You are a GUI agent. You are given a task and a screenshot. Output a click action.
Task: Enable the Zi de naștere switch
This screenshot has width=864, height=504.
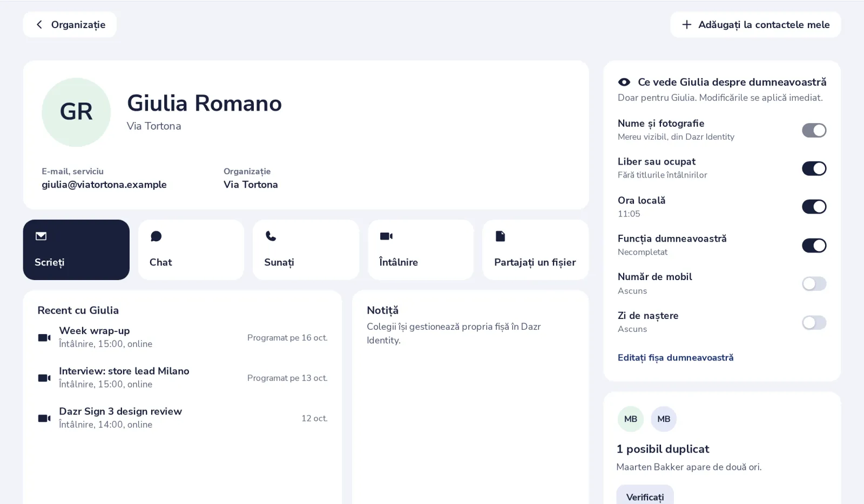[814, 323]
